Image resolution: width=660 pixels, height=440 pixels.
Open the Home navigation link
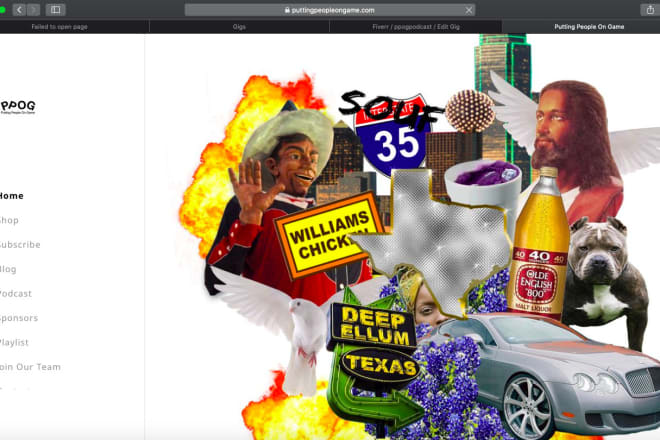pyautogui.click(x=11, y=196)
